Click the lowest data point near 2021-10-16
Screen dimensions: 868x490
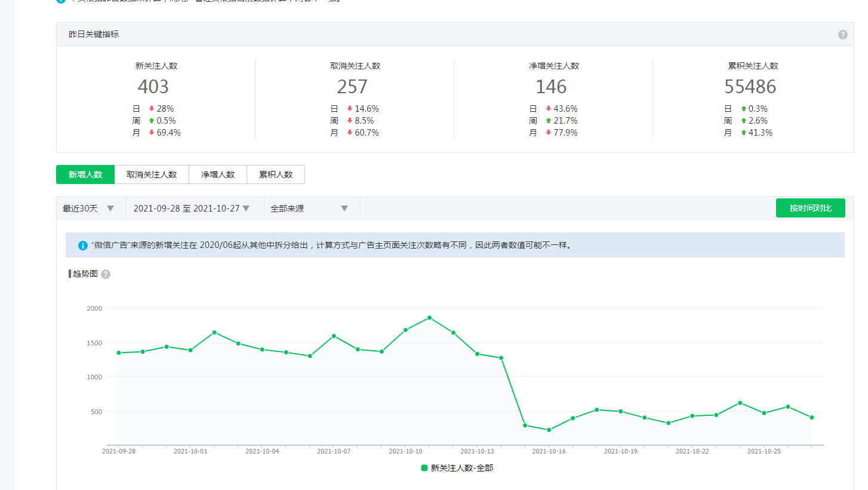[549, 430]
